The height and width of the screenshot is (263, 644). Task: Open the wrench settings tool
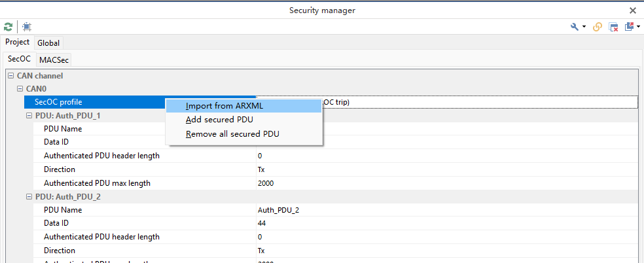click(x=575, y=27)
